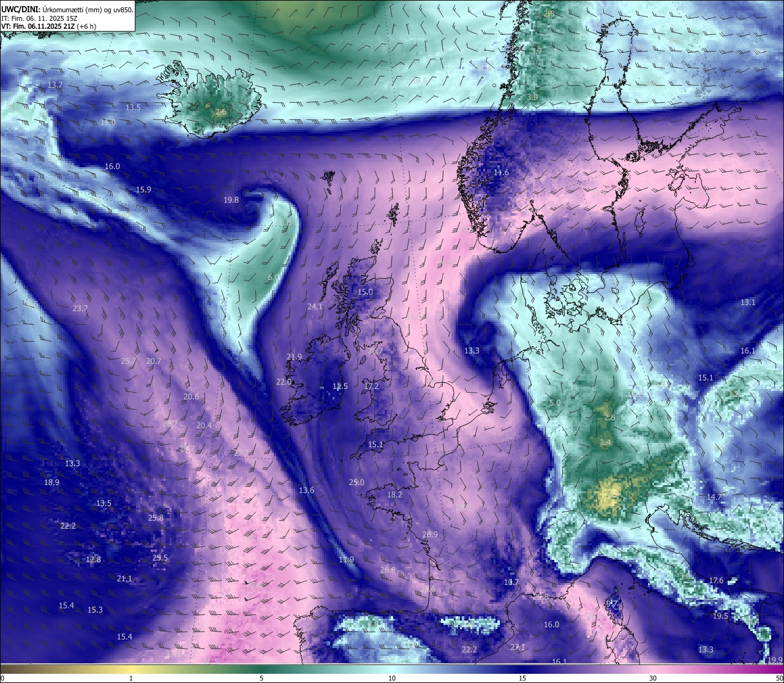Click the 6.0 value in green tongue

click(273, 277)
